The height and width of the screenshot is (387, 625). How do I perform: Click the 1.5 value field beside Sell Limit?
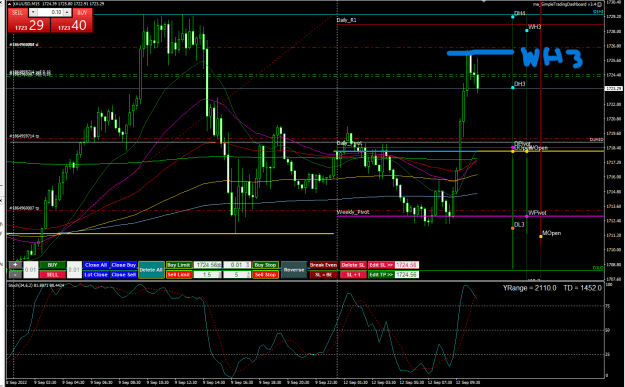coord(208,275)
